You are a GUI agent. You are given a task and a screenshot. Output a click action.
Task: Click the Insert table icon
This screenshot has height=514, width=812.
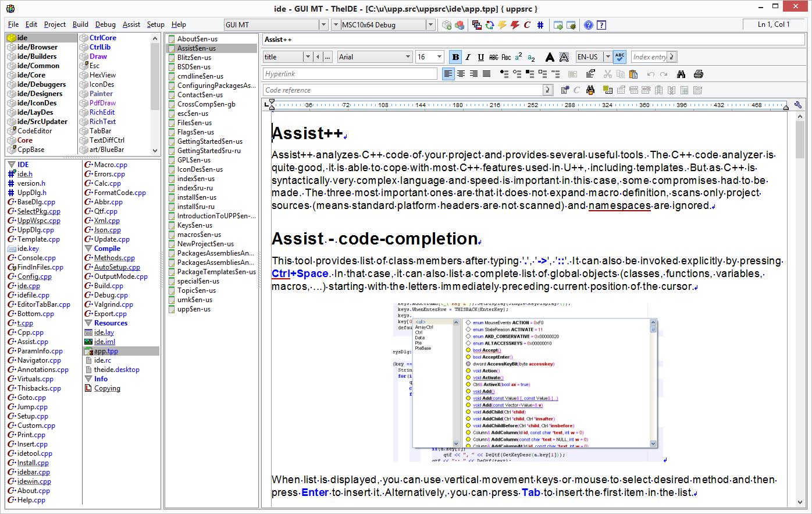(608, 90)
